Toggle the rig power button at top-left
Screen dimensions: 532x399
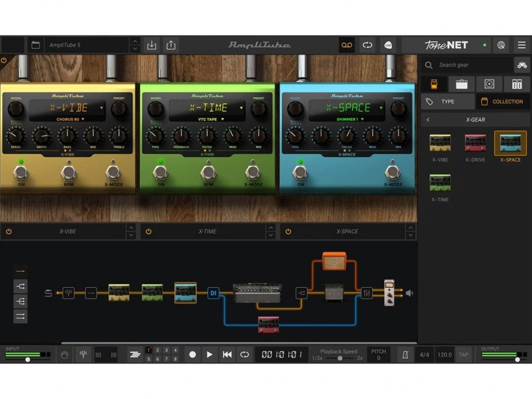[4, 60]
